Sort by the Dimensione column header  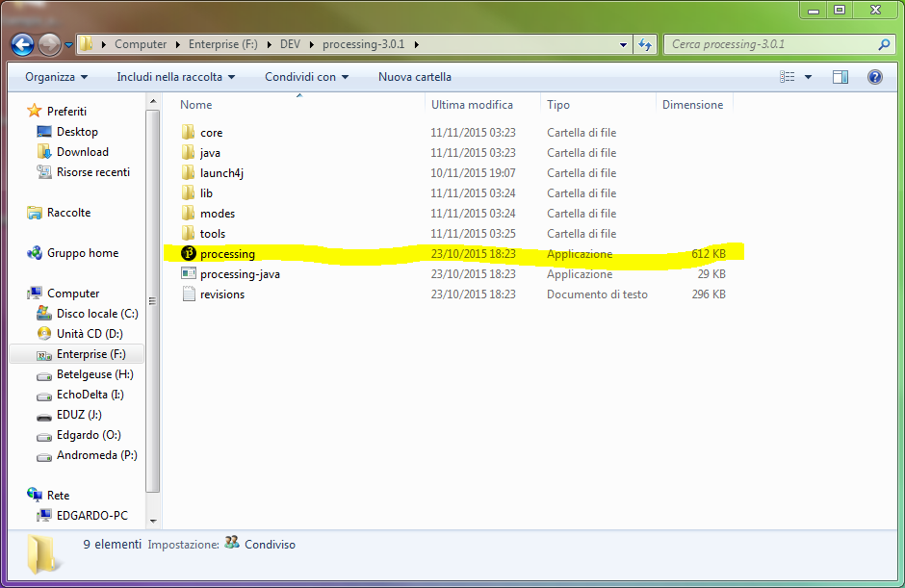(x=694, y=105)
